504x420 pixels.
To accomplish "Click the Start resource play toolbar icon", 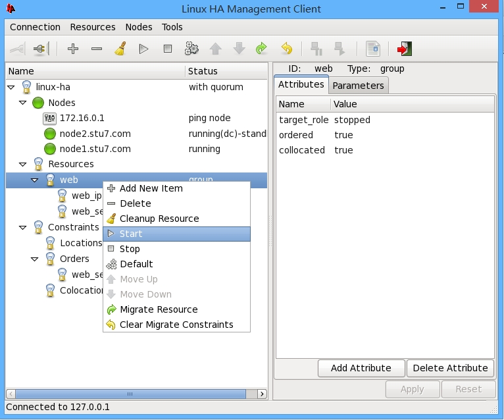I will 143,49.
